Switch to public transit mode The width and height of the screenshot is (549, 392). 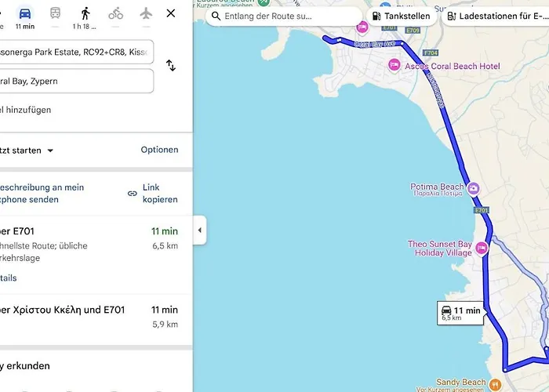pos(56,13)
